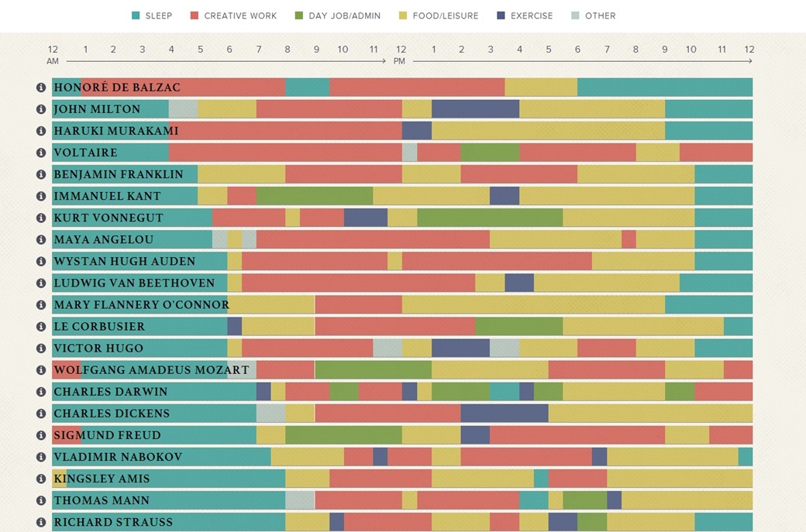806x532 pixels.
Task: Select the SLEEP legend label
Action: [x=158, y=16]
